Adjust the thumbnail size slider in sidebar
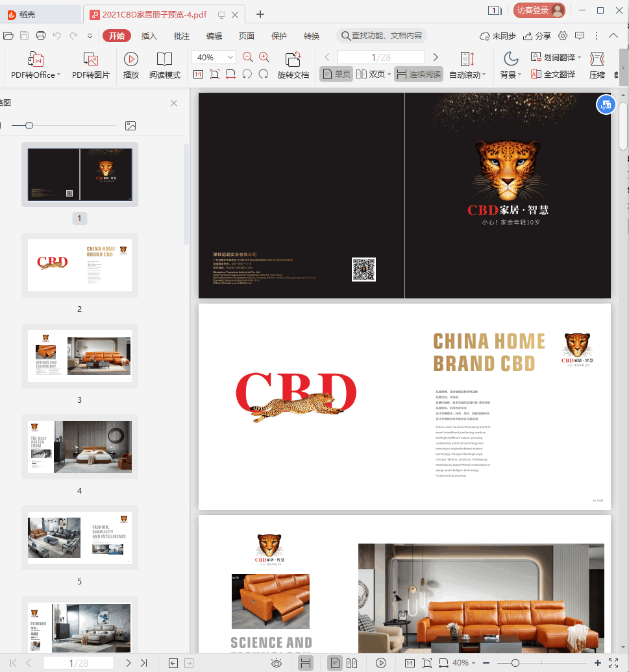 point(29,126)
